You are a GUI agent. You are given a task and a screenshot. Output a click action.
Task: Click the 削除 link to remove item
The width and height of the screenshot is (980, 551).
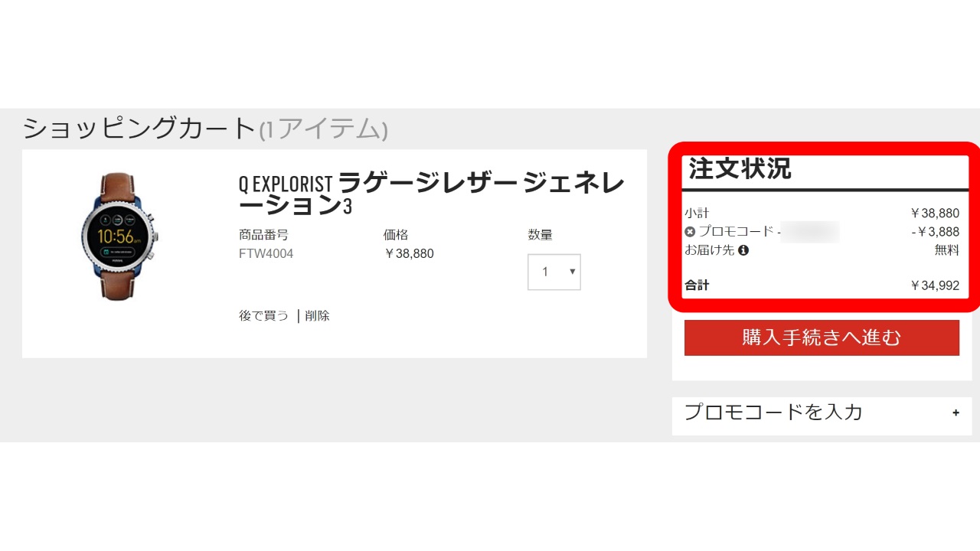(318, 315)
